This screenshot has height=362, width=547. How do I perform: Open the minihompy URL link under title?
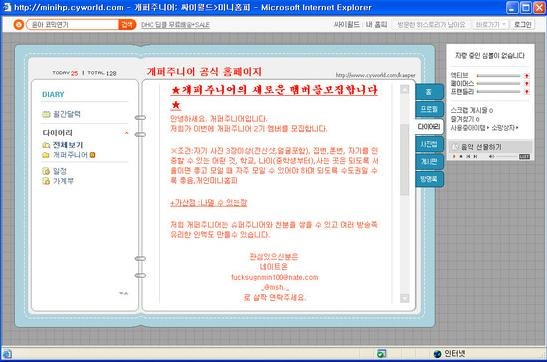click(375, 75)
